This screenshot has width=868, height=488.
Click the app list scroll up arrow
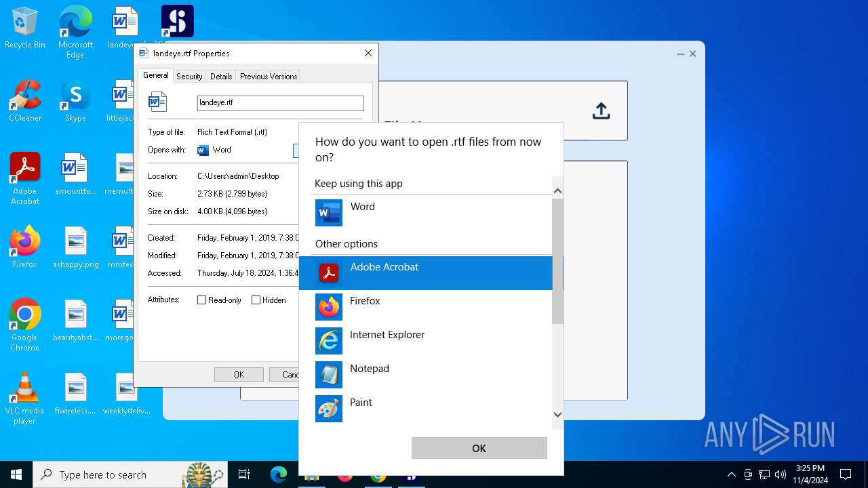(x=557, y=191)
